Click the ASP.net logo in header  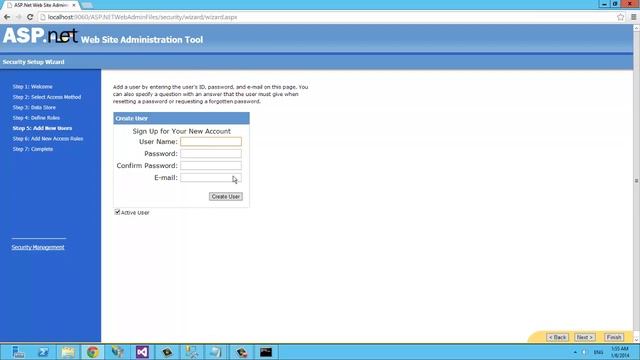(x=40, y=36)
